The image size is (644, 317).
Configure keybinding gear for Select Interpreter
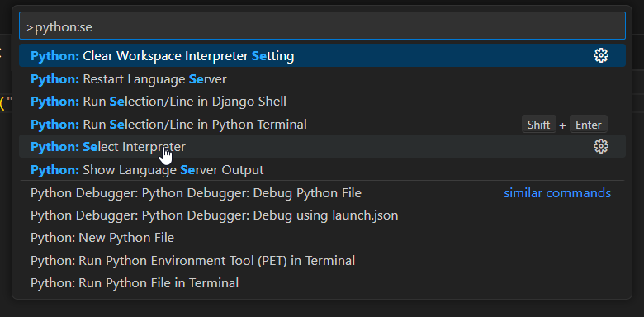pos(601,146)
